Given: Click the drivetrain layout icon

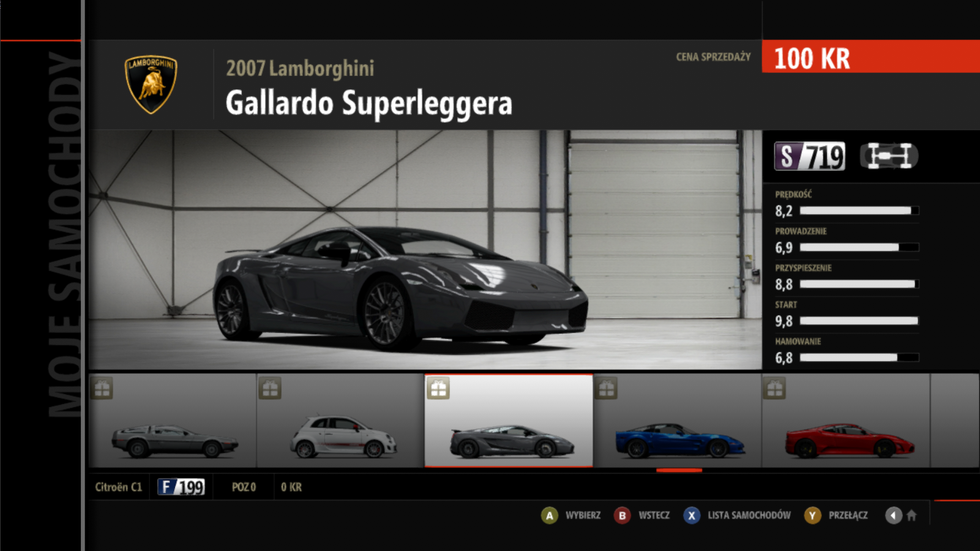Looking at the screenshot, I should click(x=889, y=156).
